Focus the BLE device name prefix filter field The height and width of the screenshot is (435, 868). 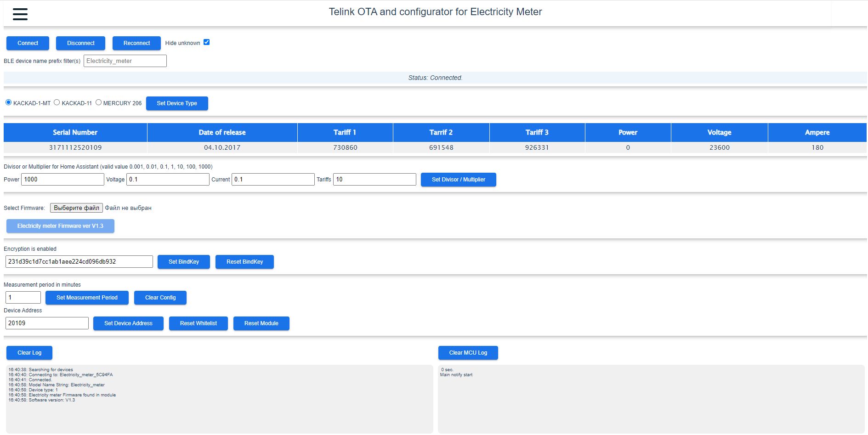pyautogui.click(x=125, y=61)
